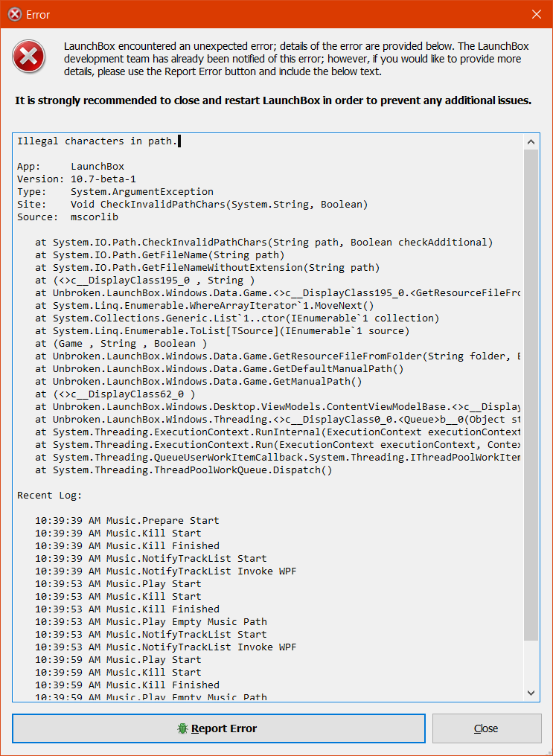This screenshot has height=756, width=553.
Task: Click the large red error icon
Action: click(x=29, y=57)
